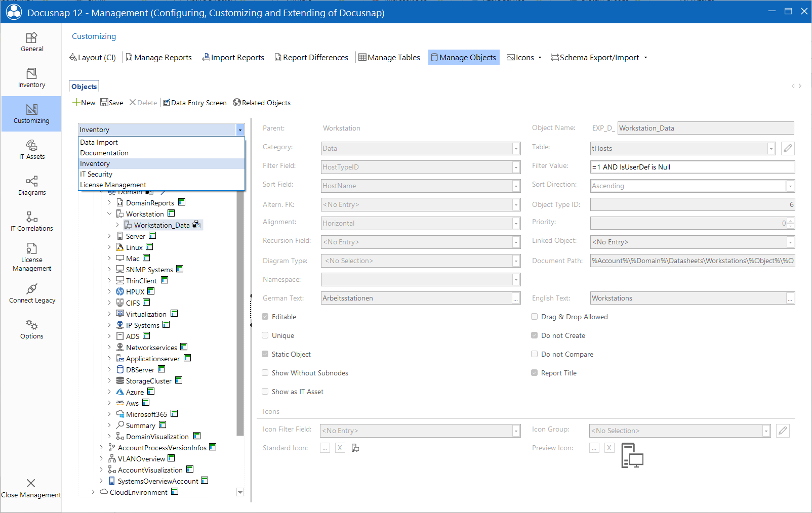Viewport: 812px width, 513px height.
Task: Enable the Do not Compare checkbox
Action: [535, 354]
